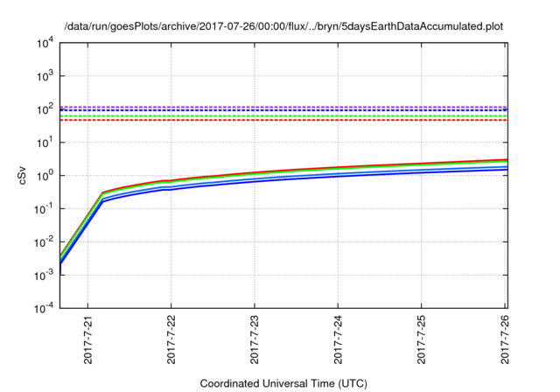This screenshot has height=392, width=560.
Task: Click the 2017-7-23 date tick label
Action: coord(255,339)
